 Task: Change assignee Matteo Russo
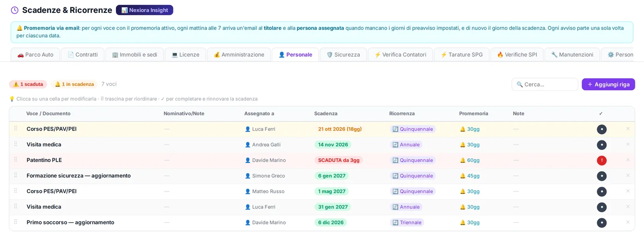[x=264, y=192]
